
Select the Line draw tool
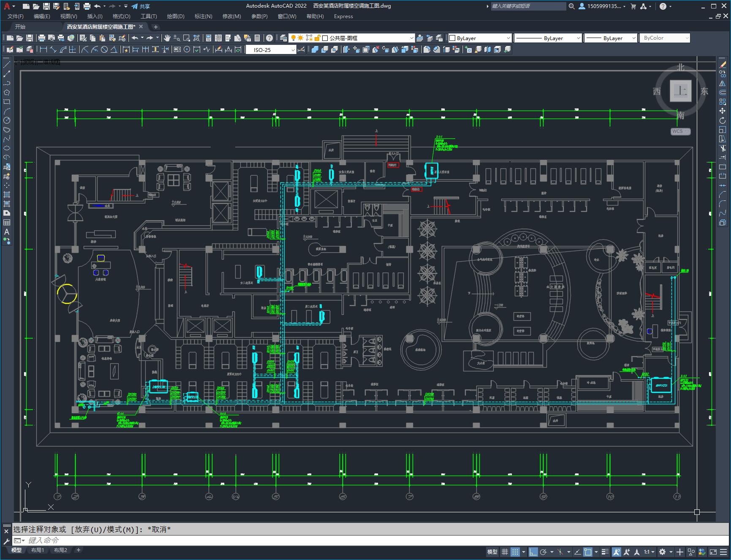tap(6, 65)
